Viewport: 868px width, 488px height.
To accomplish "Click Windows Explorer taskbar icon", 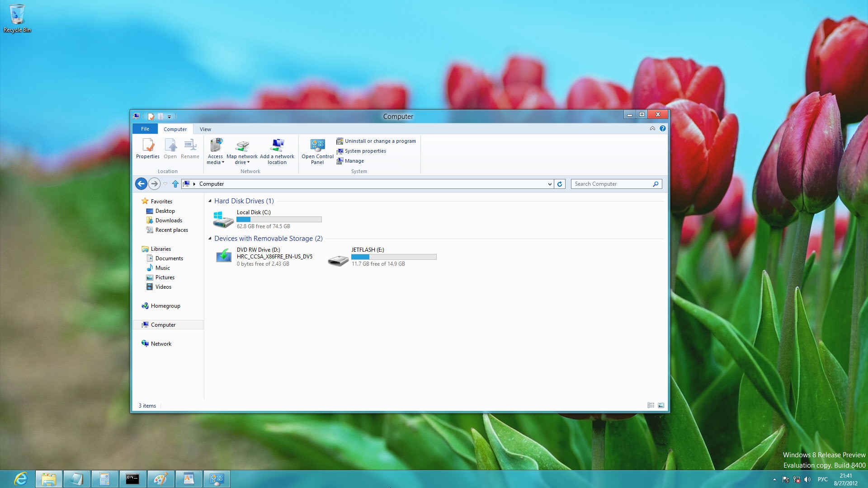I will 48,479.
